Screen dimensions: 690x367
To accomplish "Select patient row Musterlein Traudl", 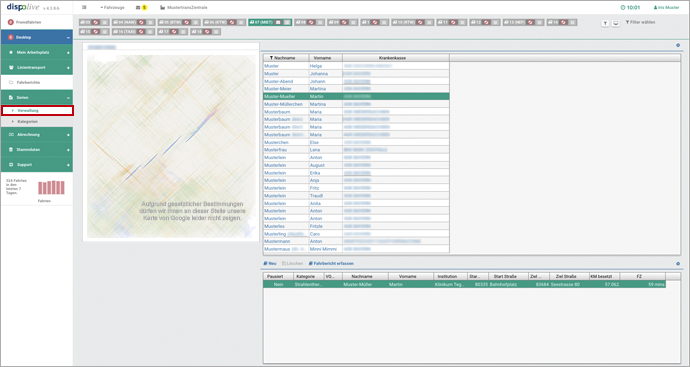I will click(356, 195).
